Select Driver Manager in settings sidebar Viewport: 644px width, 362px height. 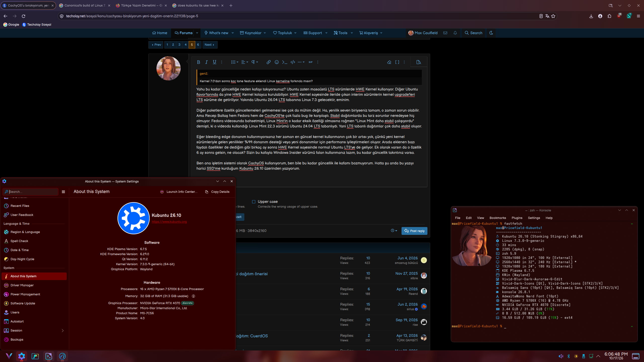(x=34, y=285)
